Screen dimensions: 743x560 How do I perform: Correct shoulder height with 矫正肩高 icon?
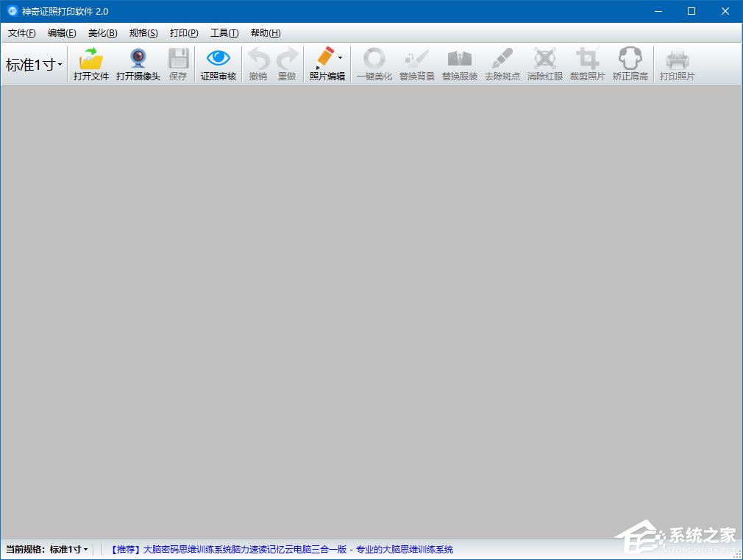tap(630, 64)
